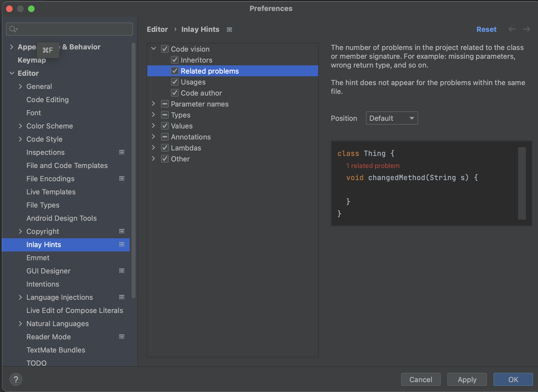Screen dimensions: 538x392
Task: Expand the Types group
Action: [154, 114]
